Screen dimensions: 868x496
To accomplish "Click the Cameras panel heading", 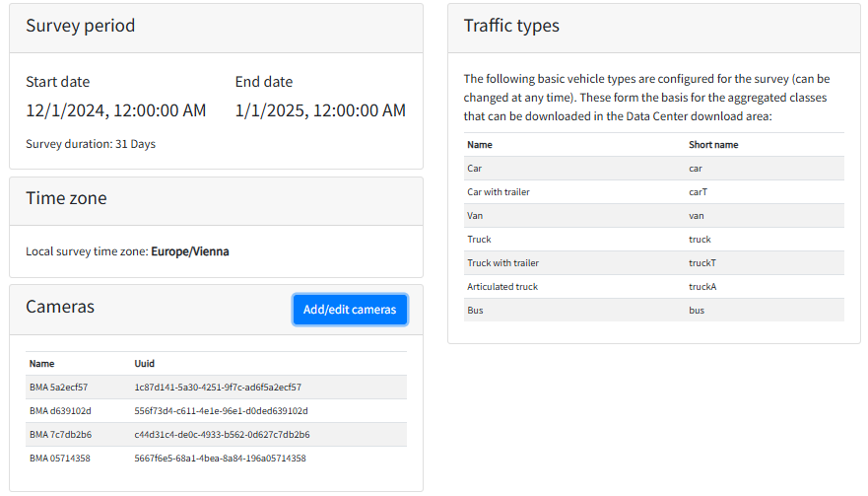I will coord(60,307).
